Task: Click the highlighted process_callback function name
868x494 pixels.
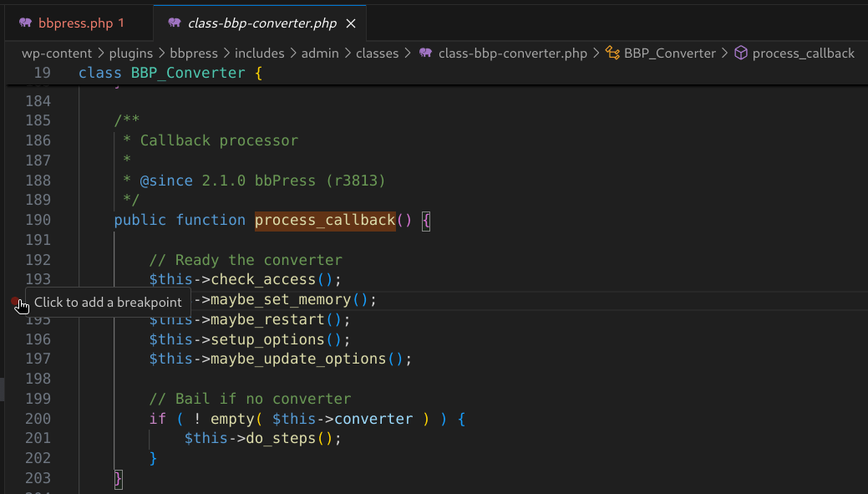Action: [x=324, y=220]
